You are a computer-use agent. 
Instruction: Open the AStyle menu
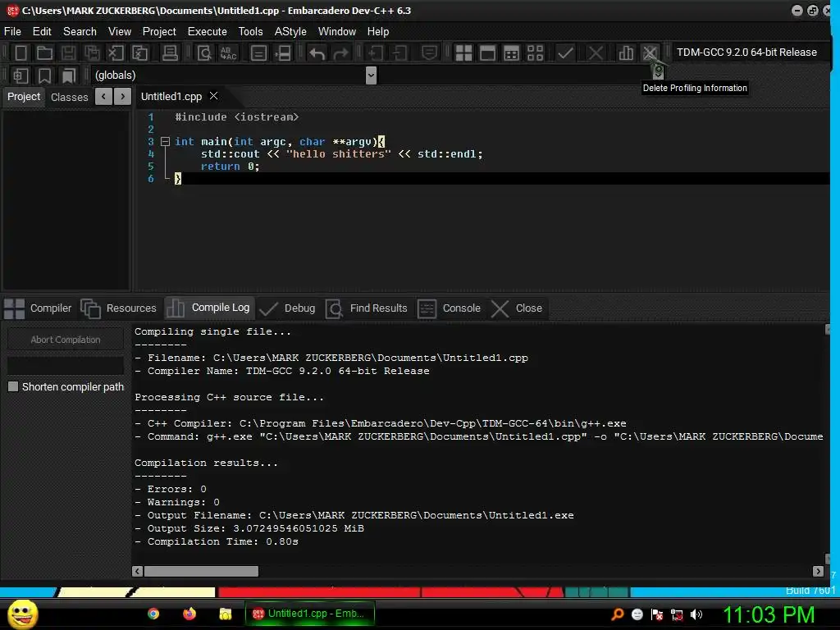tap(290, 32)
